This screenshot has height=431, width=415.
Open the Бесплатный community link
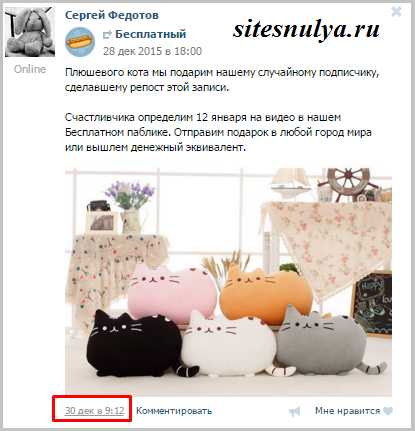151,34
